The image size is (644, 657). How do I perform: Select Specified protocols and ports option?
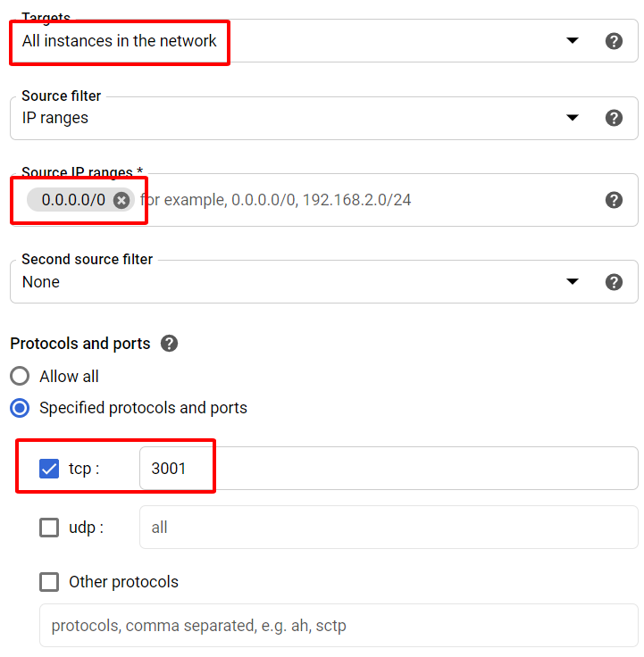pos(20,408)
